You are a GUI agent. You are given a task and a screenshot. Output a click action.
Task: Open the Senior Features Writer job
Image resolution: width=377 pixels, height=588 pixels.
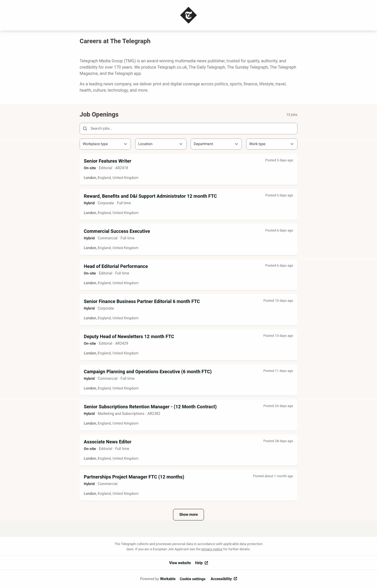(x=188, y=169)
